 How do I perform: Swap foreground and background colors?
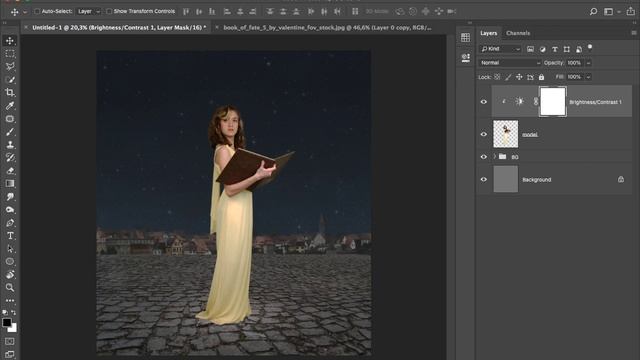pos(14,313)
